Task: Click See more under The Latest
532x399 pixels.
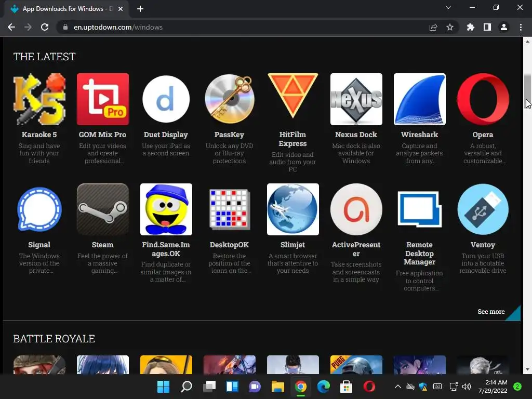Action: [x=491, y=312]
